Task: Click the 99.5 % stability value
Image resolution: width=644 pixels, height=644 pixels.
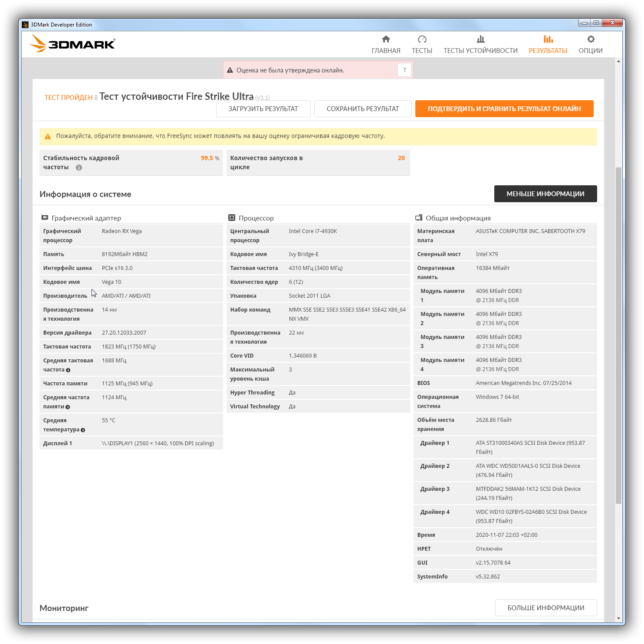Action: pyautogui.click(x=210, y=158)
